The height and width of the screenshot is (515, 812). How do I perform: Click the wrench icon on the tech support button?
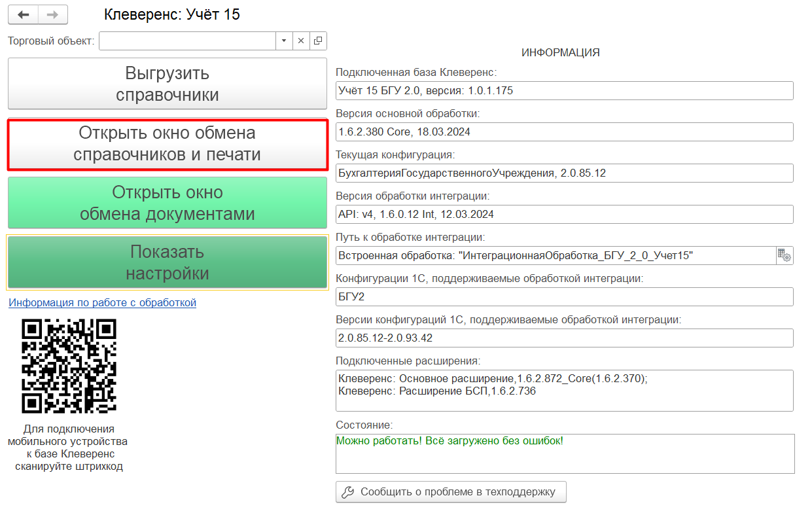(348, 492)
